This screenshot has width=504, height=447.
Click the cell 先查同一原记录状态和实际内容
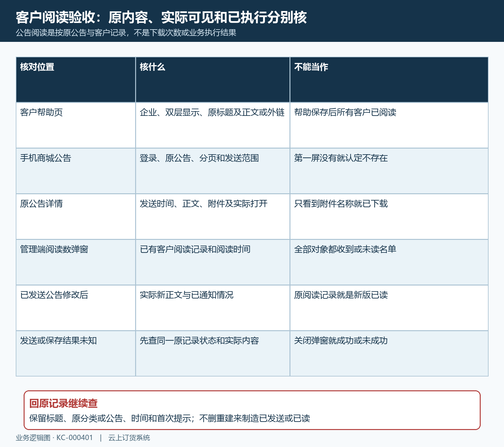213,354
